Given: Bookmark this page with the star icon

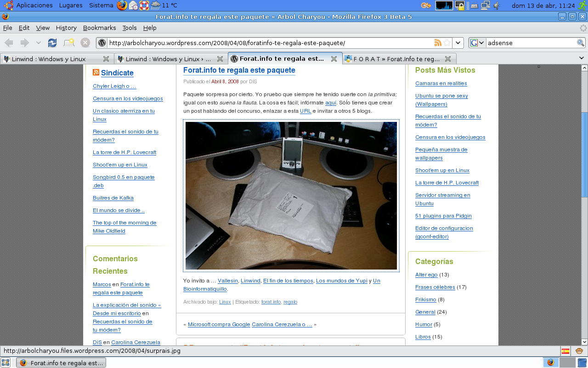Looking at the screenshot, I should coord(447,43).
